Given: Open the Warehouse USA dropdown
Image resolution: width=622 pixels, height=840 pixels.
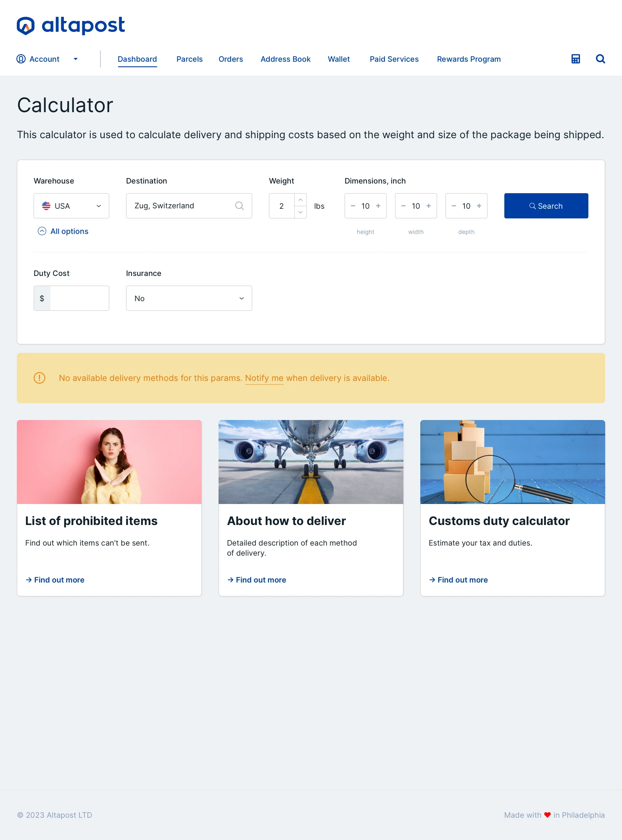Looking at the screenshot, I should 71,206.
